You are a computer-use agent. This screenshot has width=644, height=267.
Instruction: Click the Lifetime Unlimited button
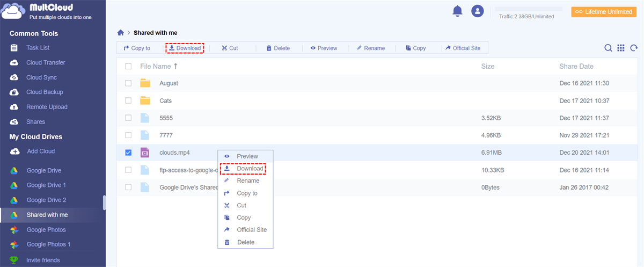point(604,12)
